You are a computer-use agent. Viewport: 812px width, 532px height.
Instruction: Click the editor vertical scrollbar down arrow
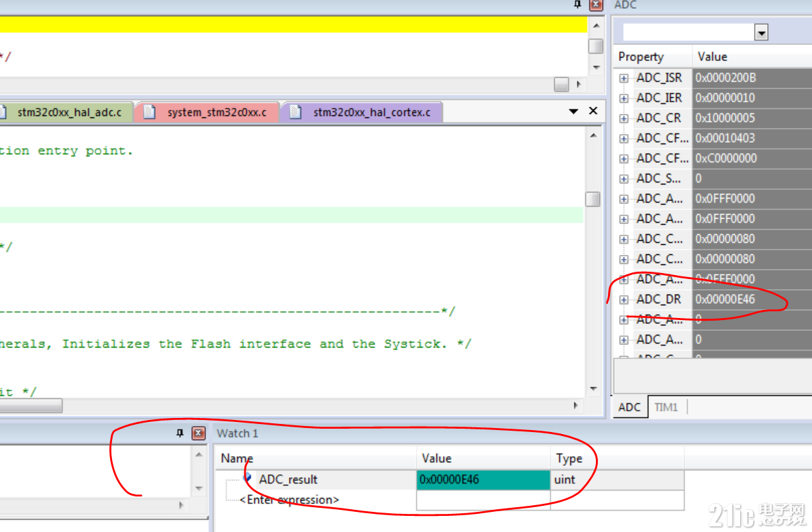coord(594,389)
